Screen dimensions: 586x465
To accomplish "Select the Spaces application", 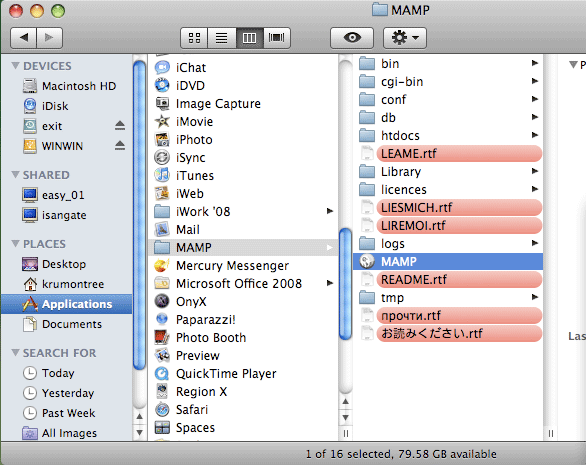I will click(x=243, y=427).
